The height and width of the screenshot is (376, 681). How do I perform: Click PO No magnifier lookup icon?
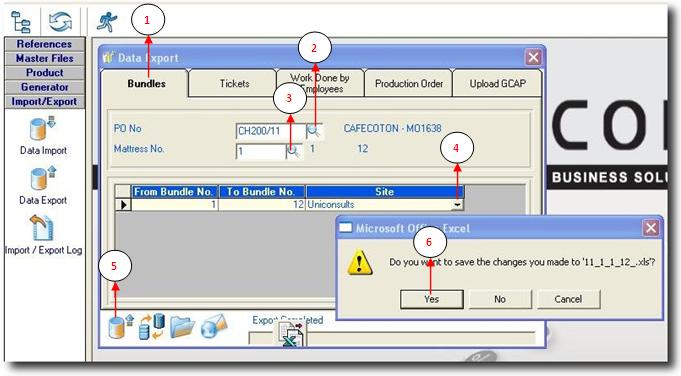(x=314, y=131)
